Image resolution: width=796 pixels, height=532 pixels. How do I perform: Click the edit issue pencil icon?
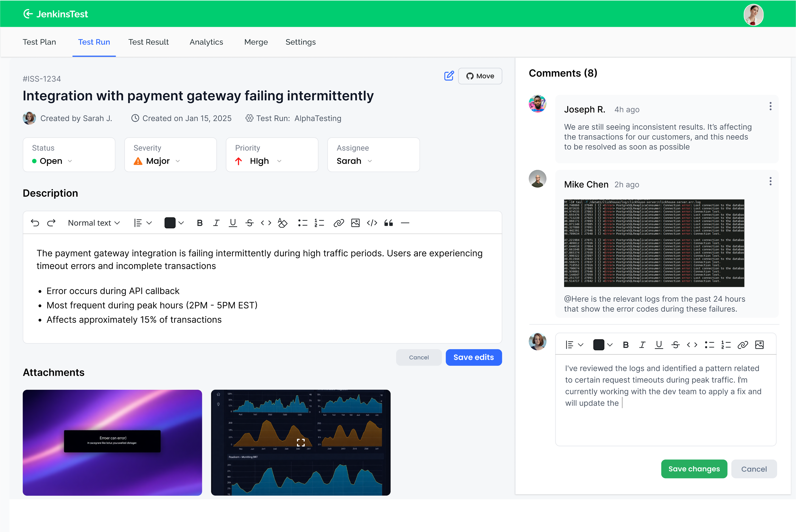[449, 76]
